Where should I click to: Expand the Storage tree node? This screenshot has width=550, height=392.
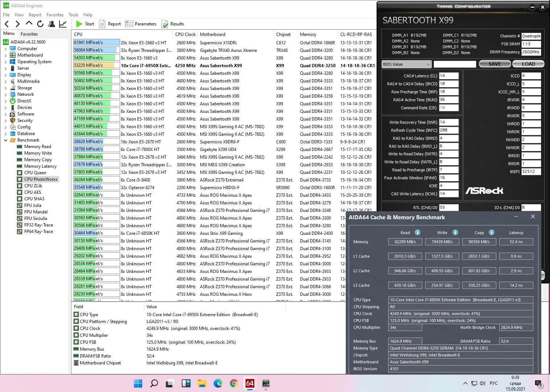click(5, 88)
